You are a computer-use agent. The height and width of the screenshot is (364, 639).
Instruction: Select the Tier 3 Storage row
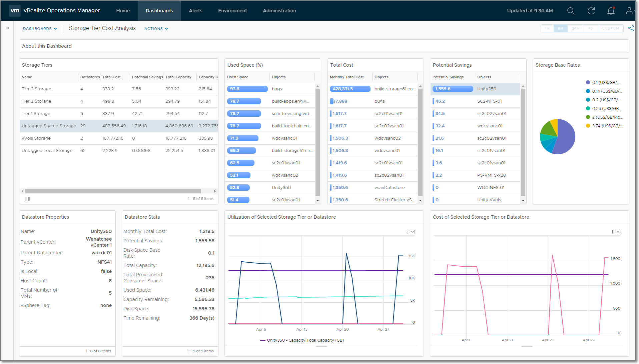(118, 89)
